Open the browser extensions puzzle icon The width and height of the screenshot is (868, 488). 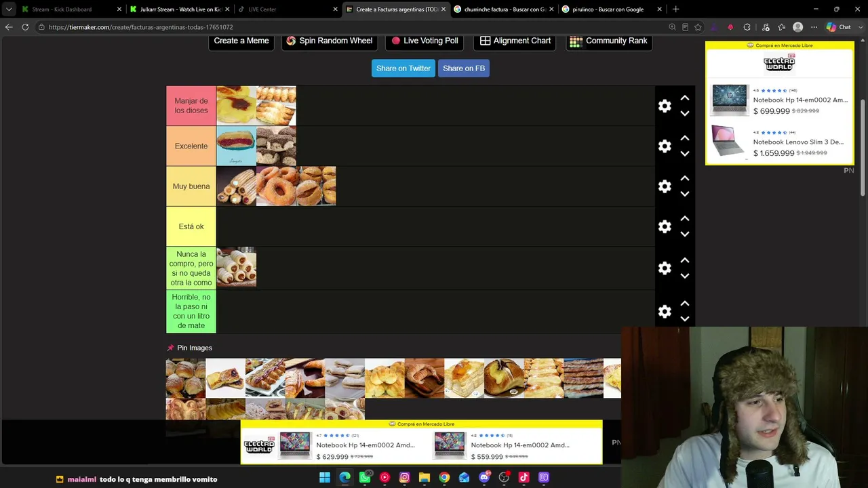(747, 27)
